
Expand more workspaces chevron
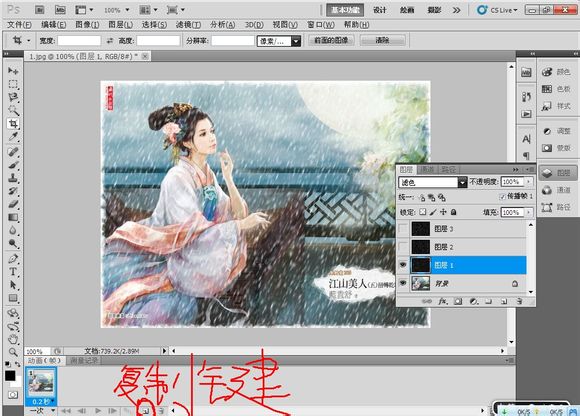(x=457, y=10)
